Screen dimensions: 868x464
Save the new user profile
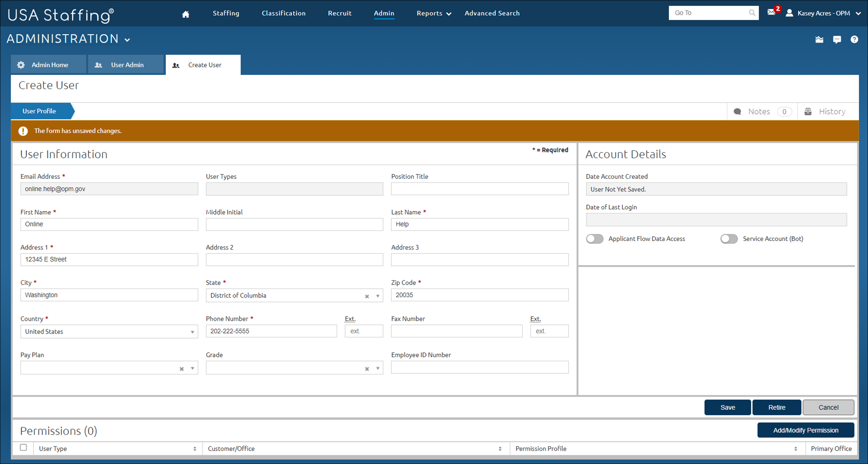(727, 407)
